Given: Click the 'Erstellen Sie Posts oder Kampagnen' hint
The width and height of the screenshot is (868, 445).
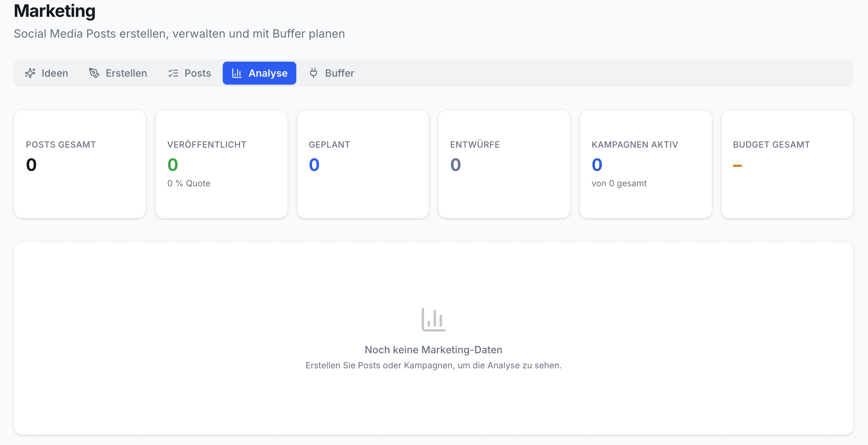Looking at the screenshot, I should (433, 365).
